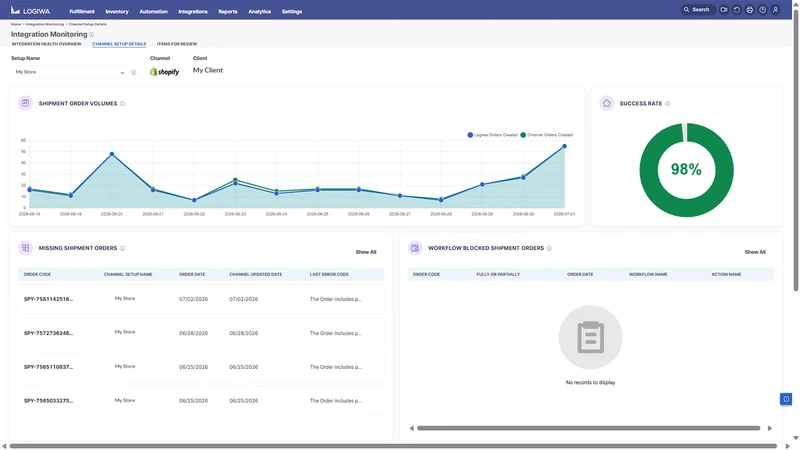Click the Integration Monitoring breadcrumb link

pos(45,24)
